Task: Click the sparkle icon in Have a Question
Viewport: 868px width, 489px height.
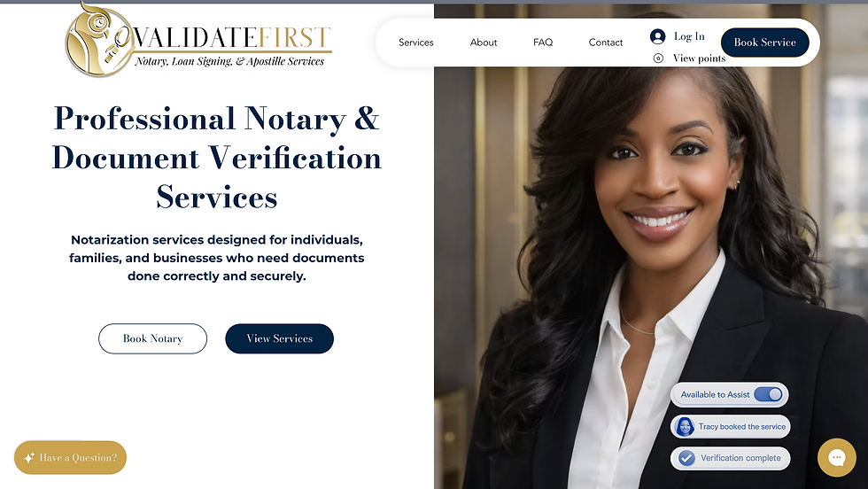Action: (28, 458)
